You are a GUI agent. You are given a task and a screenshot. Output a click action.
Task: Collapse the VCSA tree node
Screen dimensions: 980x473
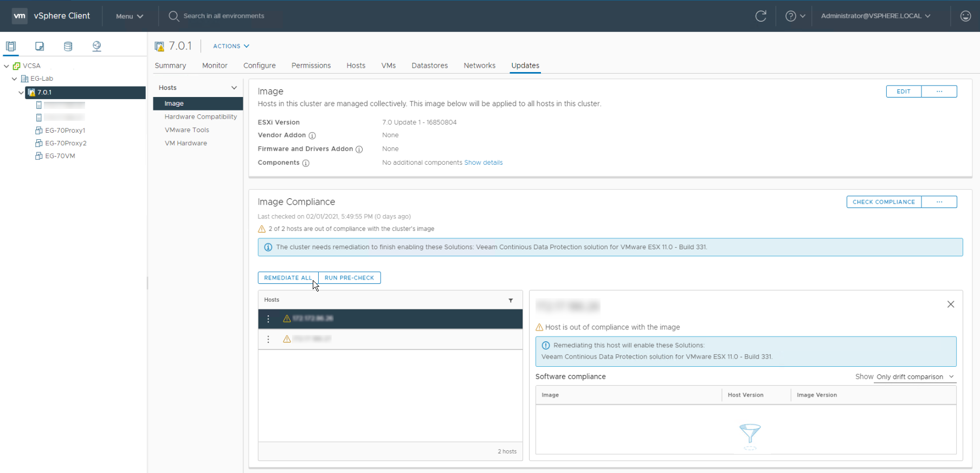(7, 66)
